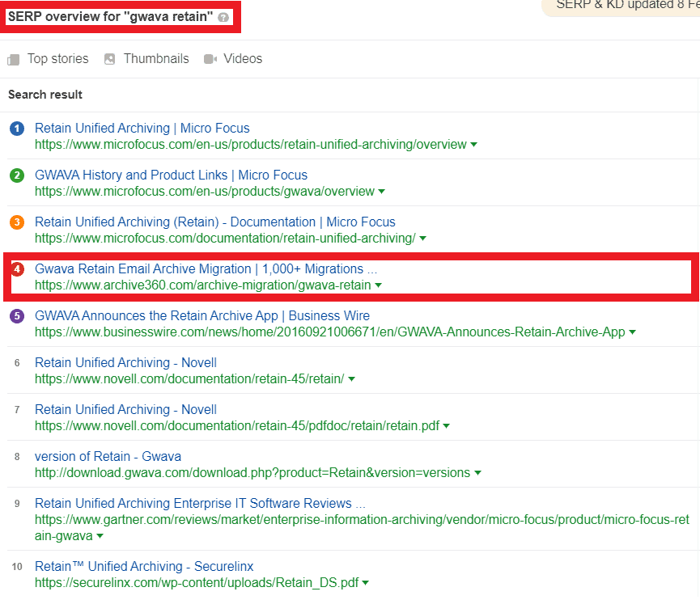Click the novell.com pdfdoc retain.pdf URL
This screenshot has height=600, width=700.
pos(237,425)
